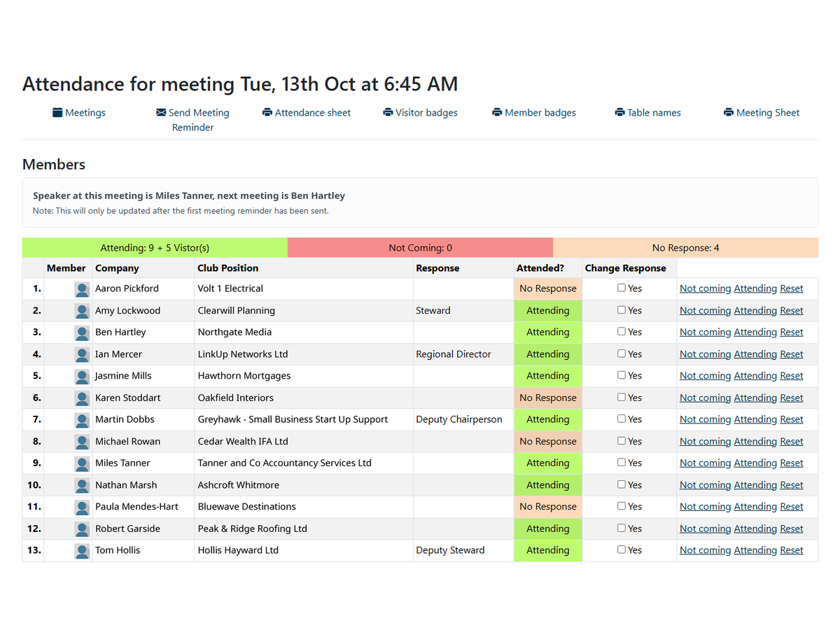Click the calendar icon beside Meetings

point(57,113)
